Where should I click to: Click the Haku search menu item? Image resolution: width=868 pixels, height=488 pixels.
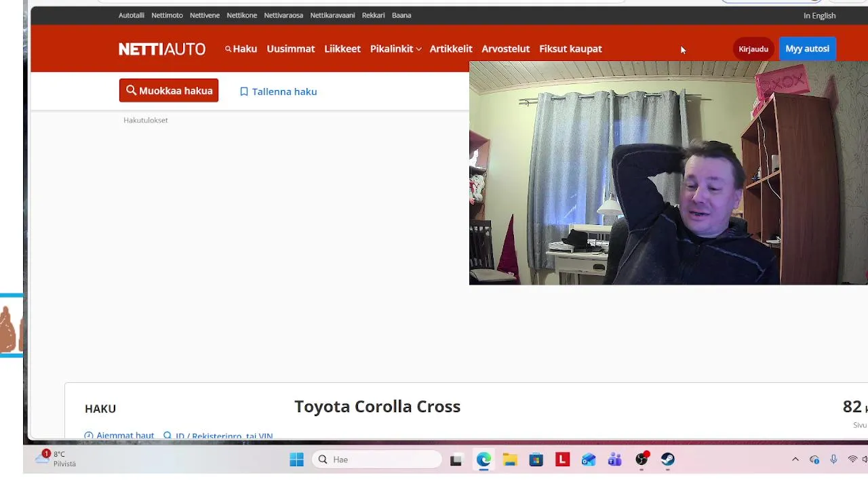click(241, 49)
